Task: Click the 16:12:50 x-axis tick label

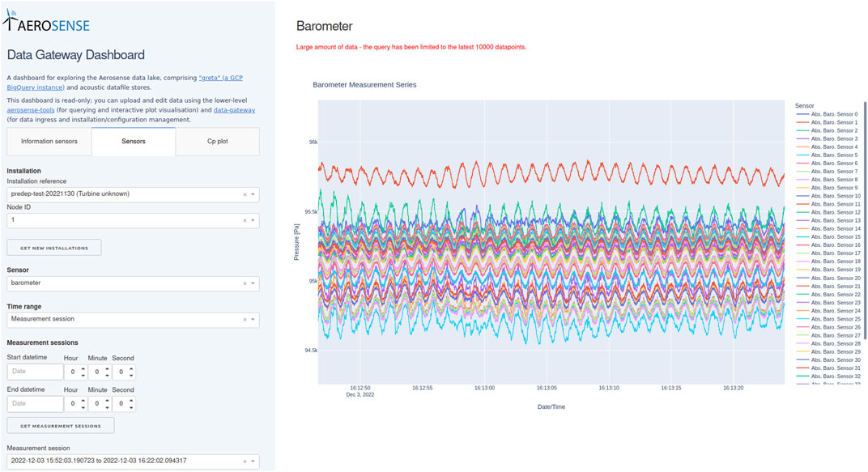Action: click(x=360, y=389)
